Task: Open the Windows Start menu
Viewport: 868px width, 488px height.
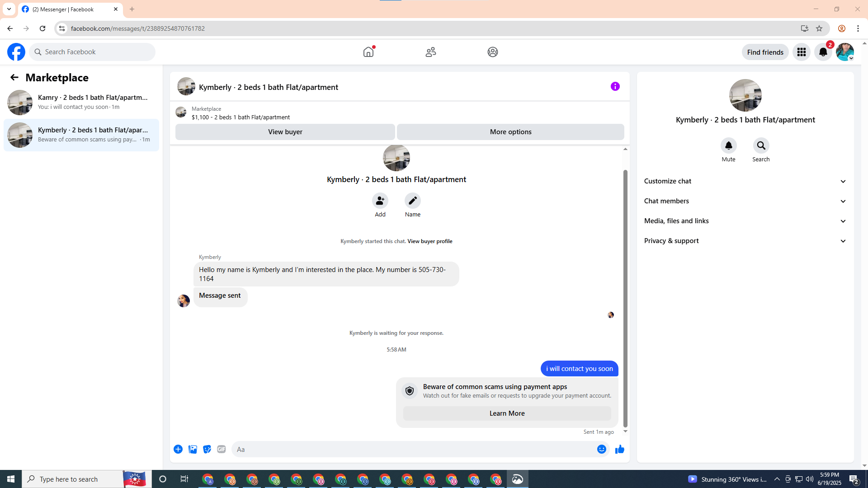Action: coord(11,479)
